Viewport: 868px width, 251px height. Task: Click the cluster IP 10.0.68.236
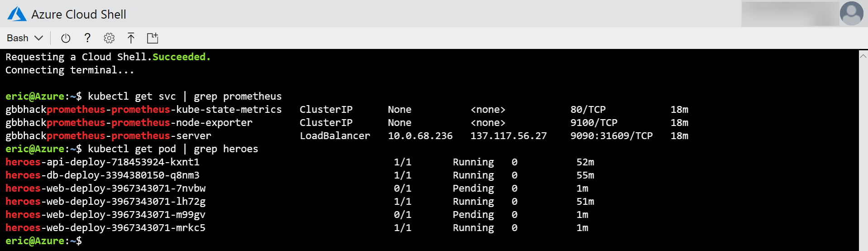point(420,135)
